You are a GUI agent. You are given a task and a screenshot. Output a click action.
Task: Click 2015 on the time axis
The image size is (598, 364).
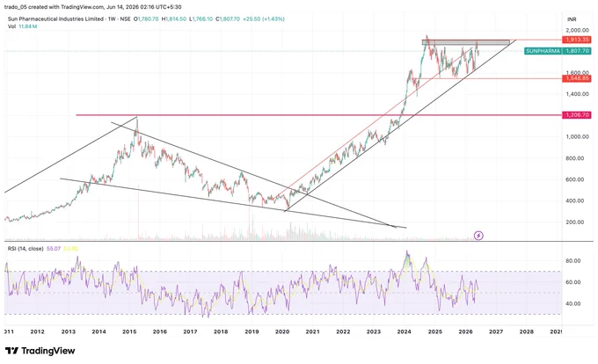[x=129, y=331]
